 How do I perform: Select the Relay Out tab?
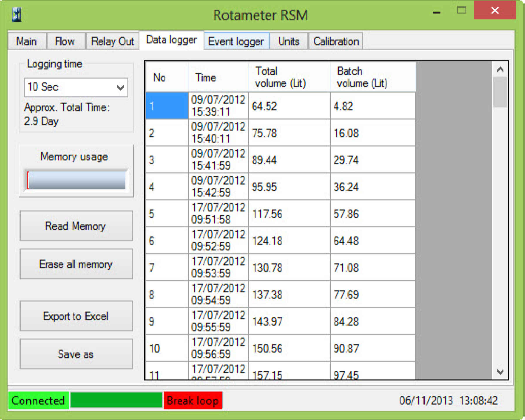point(112,41)
